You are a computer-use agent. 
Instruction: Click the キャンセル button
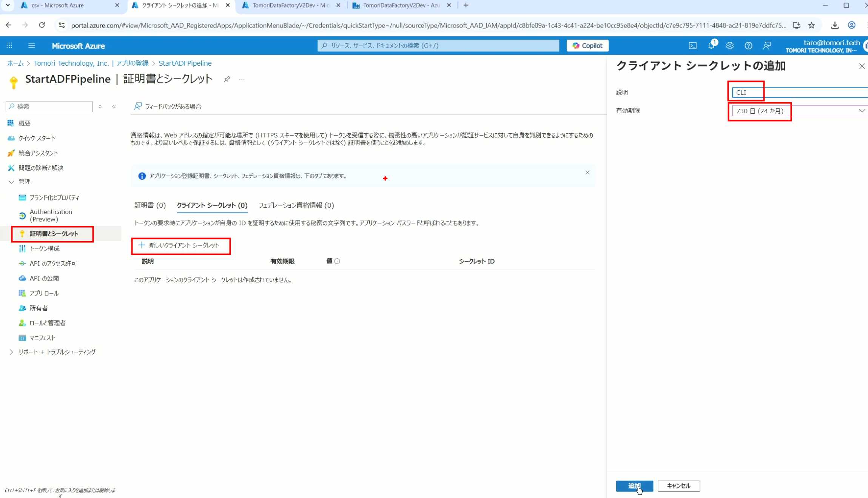pyautogui.click(x=678, y=486)
